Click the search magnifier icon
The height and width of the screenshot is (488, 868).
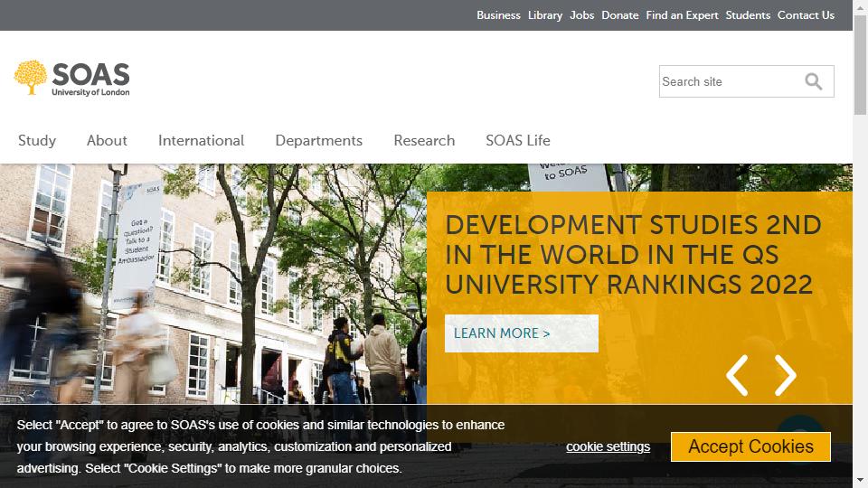click(x=813, y=81)
